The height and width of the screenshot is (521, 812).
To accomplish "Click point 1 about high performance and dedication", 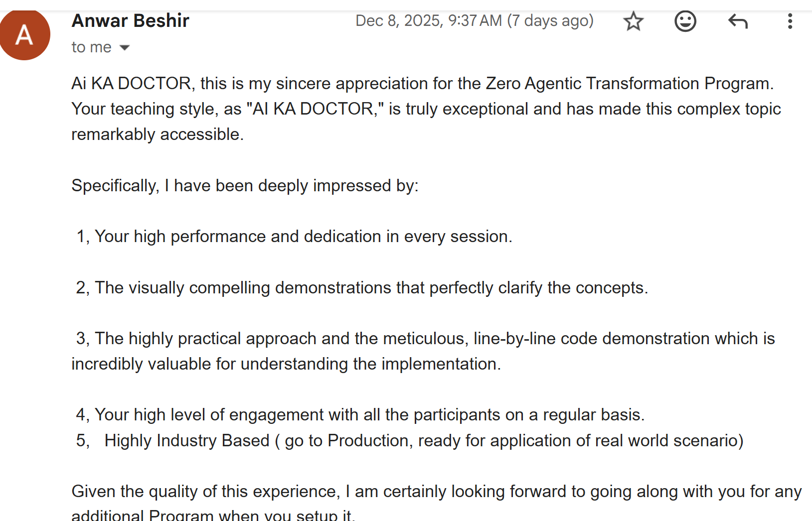I will pos(294,236).
